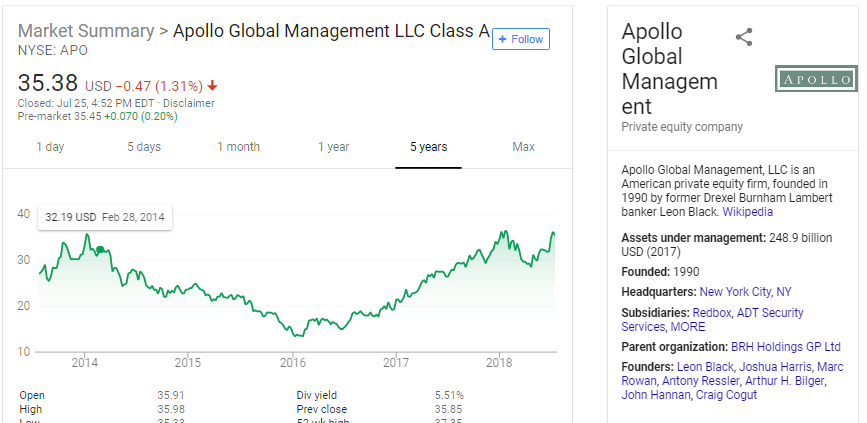
Task: Click the green data point on chart
Action: 100,249
